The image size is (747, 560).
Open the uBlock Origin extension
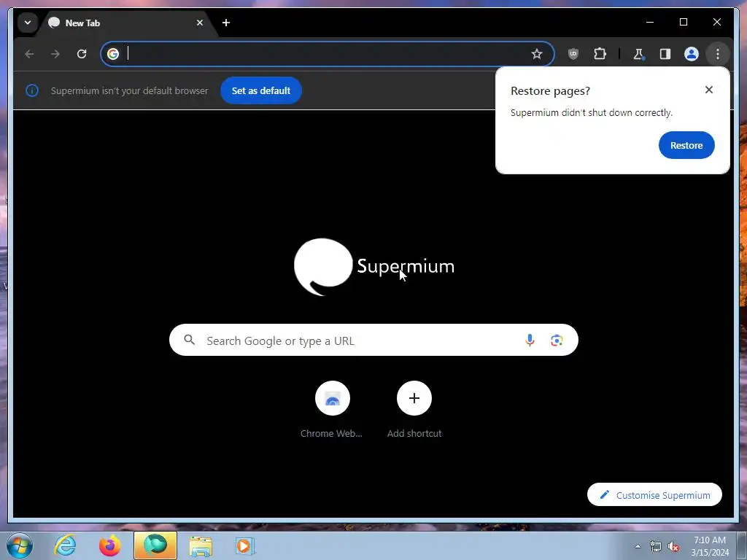click(x=573, y=54)
